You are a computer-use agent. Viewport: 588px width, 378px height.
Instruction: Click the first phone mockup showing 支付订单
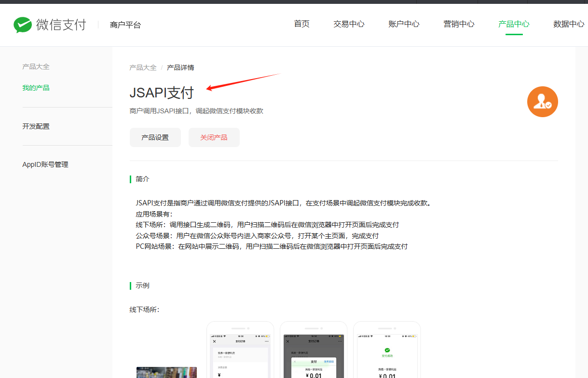point(240,350)
